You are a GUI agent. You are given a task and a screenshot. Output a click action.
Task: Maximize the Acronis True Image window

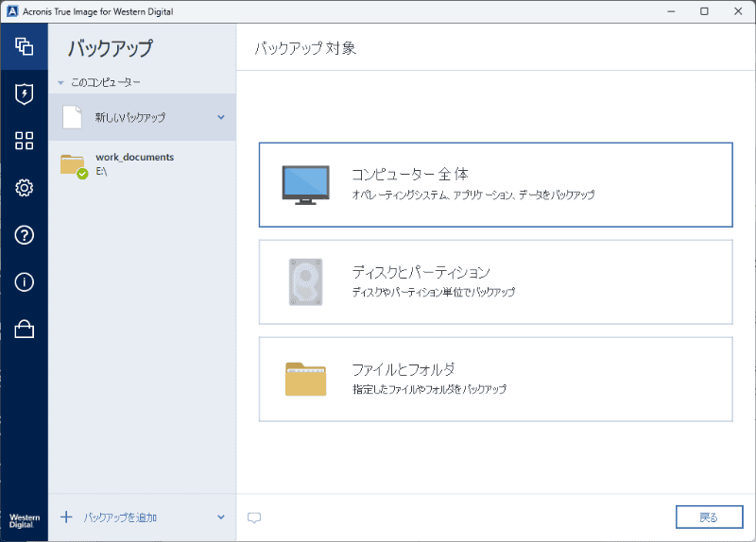pyautogui.click(x=704, y=11)
